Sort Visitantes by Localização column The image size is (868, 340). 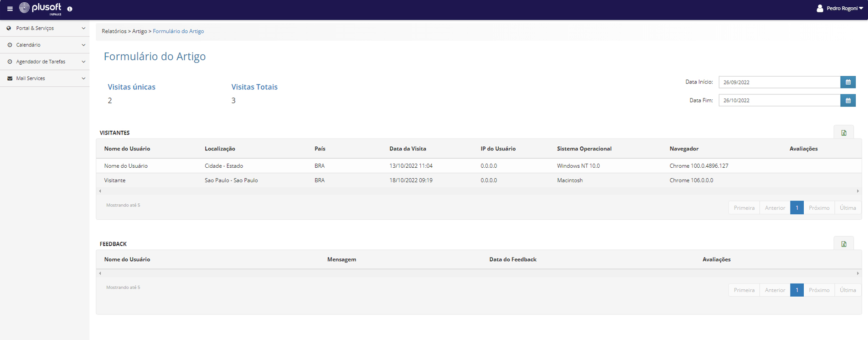tap(220, 149)
